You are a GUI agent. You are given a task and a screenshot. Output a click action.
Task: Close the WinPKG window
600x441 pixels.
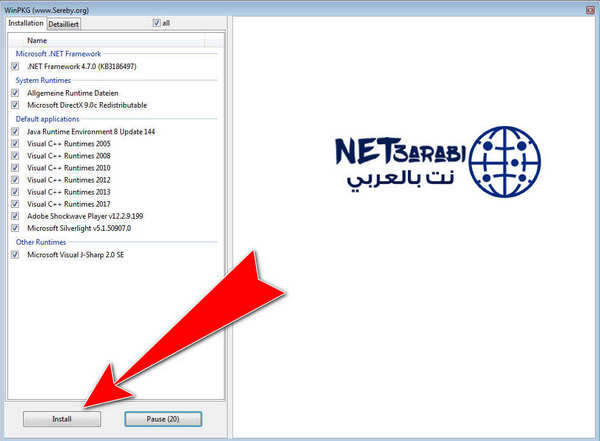tap(590, 10)
